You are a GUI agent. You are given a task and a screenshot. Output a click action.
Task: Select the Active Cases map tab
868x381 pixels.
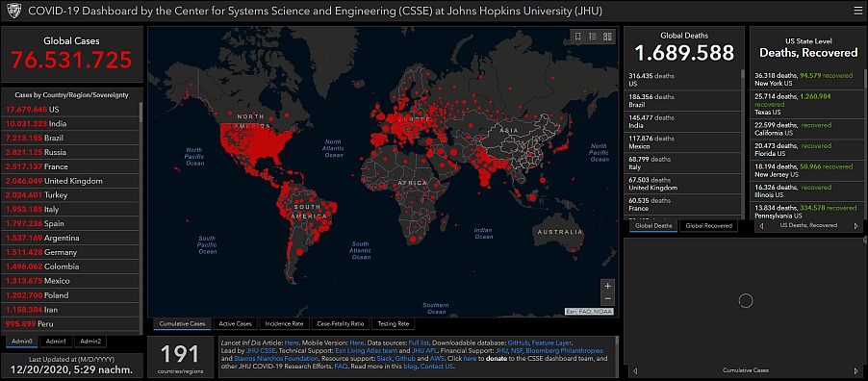coord(235,324)
